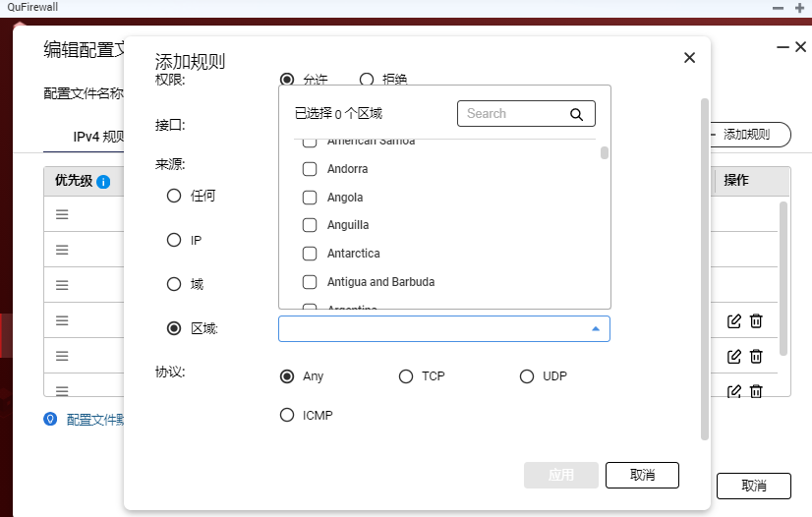Image resolution: width=812 pixels, height=517 pixels.
Task: Select the Any protocol radio button
Action: pos(287,376)
